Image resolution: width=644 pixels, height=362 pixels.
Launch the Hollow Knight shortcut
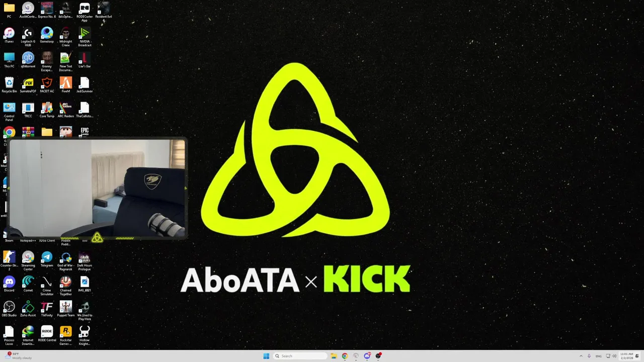[85, 336]
